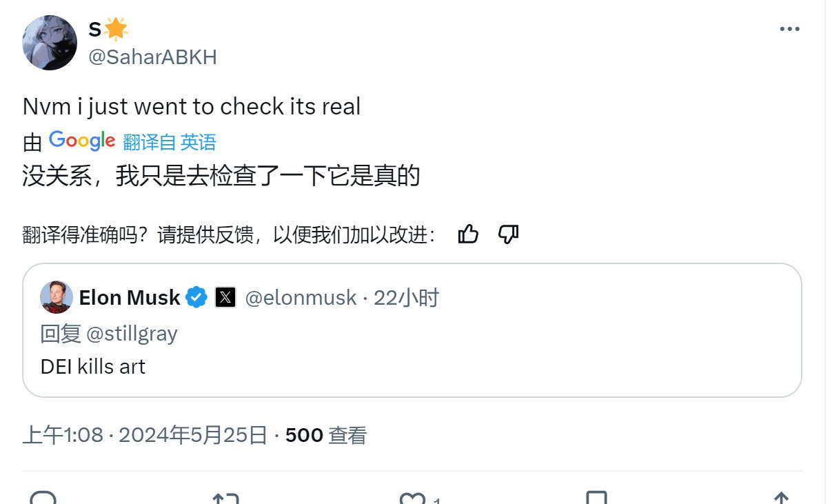Click Elon Musk's avatar in quoted tweet
Screen dimensions: 830x504
pyautogui.click(x=57, y=298)
